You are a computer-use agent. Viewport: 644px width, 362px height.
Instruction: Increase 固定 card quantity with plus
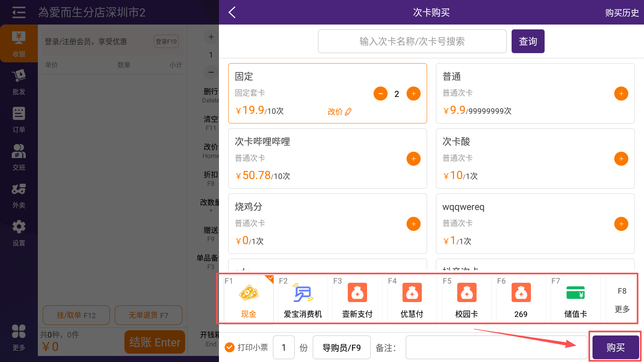point(413,94)
